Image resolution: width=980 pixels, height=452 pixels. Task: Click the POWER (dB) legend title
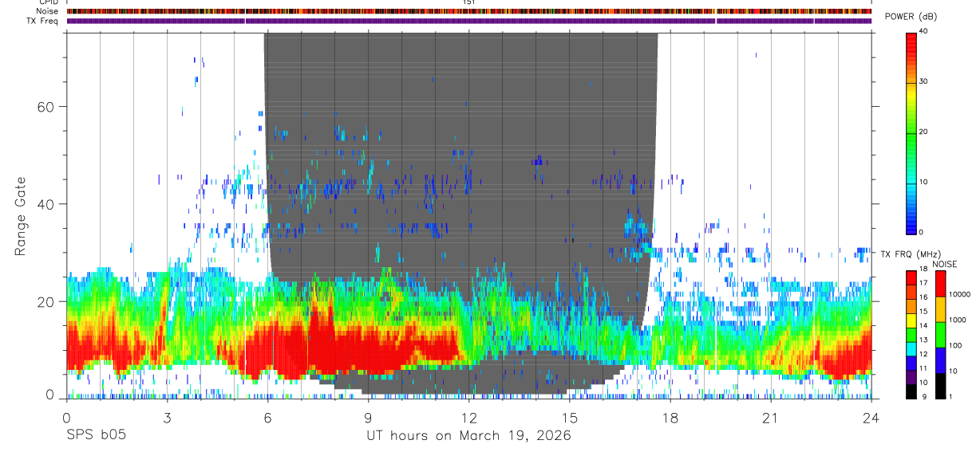911,17
